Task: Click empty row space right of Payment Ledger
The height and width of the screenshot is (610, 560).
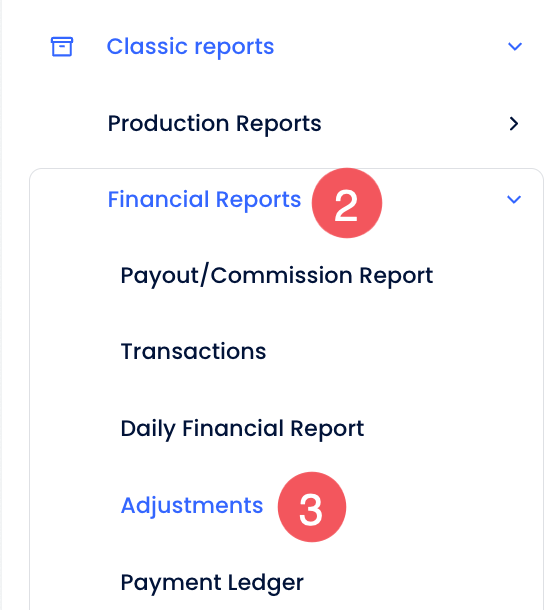Action: click(x=420, y=583)
